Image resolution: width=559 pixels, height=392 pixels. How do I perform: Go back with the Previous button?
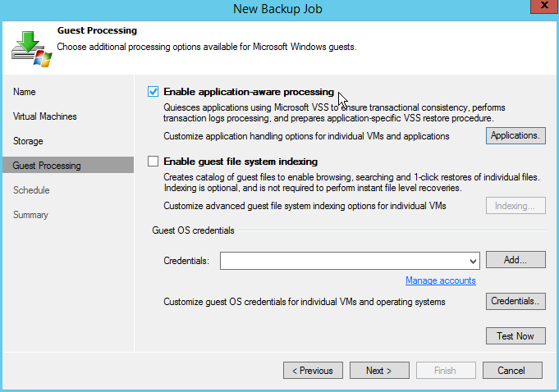pos(312,371)
